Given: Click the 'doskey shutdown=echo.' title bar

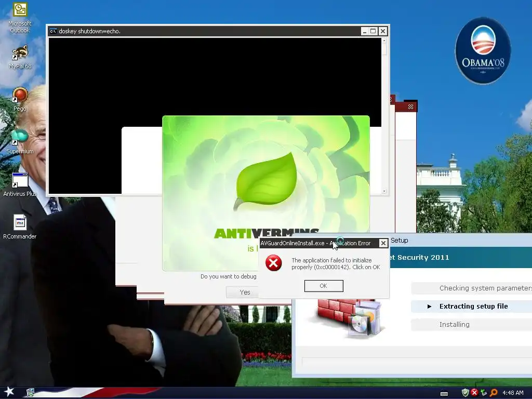Looking at the screenshot, I should (x=89, y=31).
